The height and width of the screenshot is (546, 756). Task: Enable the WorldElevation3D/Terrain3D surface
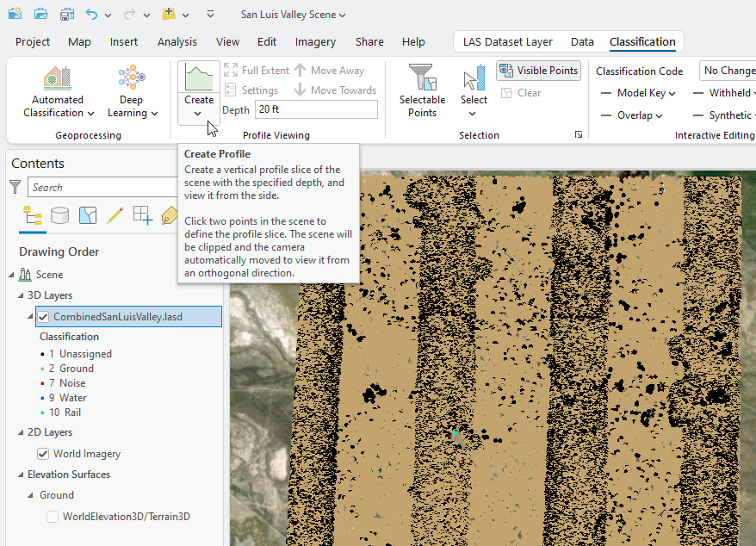[x=53, y=517]
